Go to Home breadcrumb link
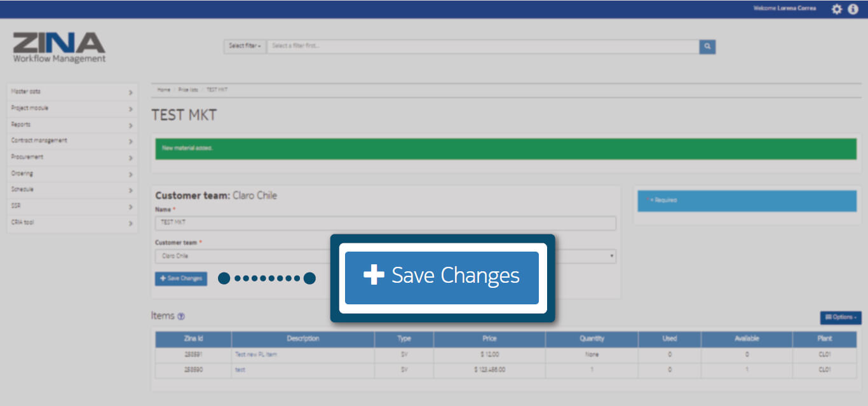 pyautogui.click(x=164, y=90)
